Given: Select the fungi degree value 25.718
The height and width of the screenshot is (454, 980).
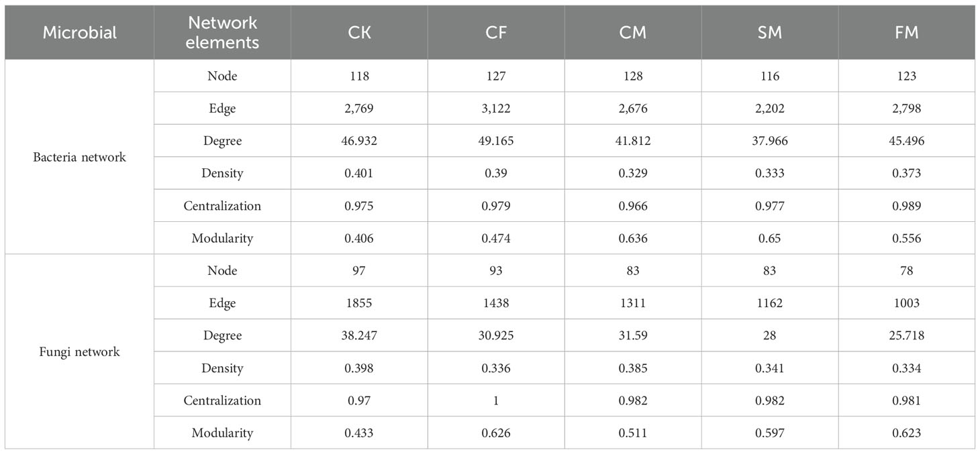Looking at the screenshot, I should [906, 335].
